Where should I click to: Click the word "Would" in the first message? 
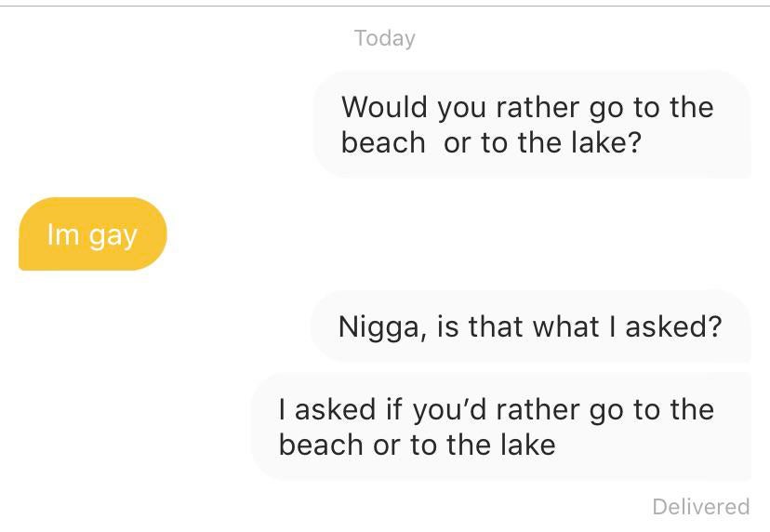[x=385, y=107]
